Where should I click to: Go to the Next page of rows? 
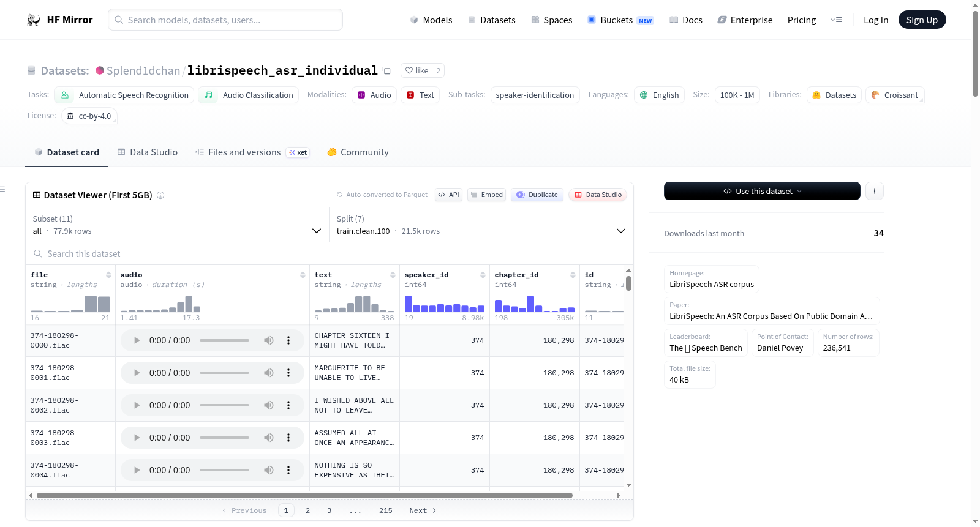(x=423, y=510)
